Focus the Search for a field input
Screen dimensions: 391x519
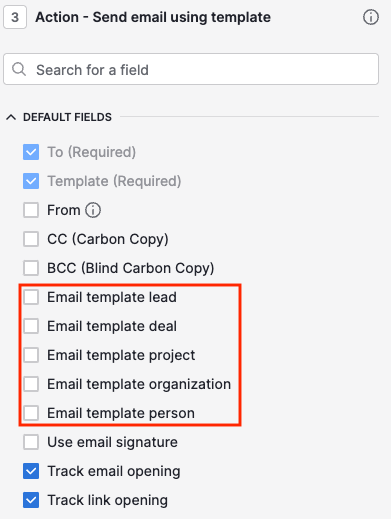click(x=191, y=69)
